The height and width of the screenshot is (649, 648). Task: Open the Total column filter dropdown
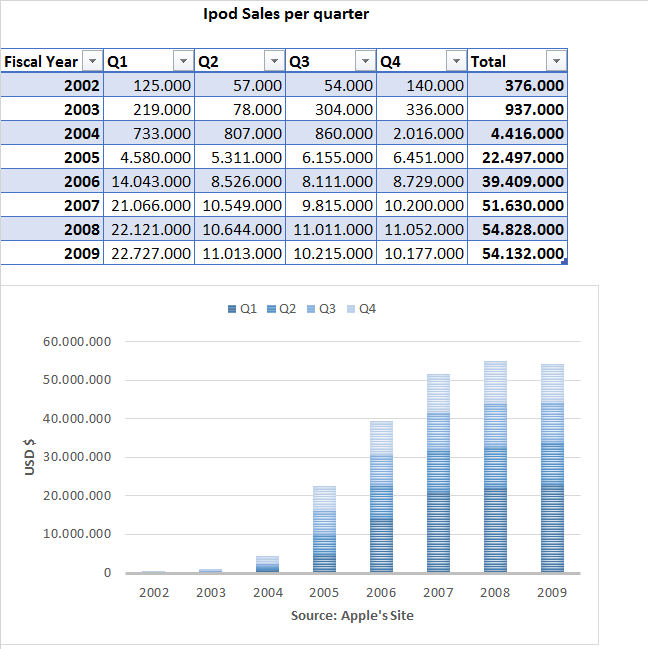[x=555, y=62]
